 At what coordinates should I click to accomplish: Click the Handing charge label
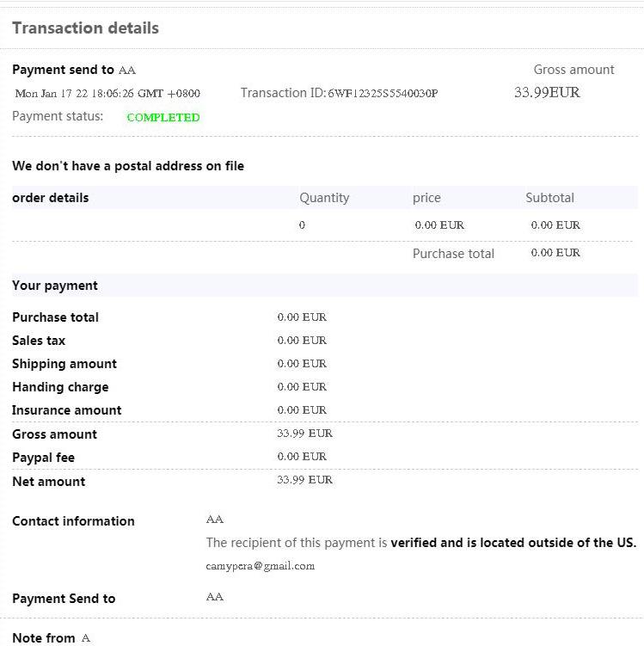(60, 387)
